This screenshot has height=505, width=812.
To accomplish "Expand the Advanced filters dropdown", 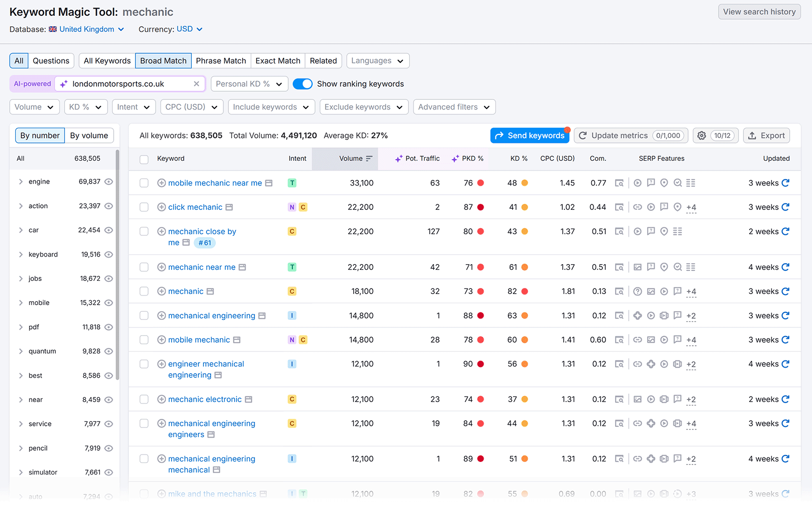I will pos(453,107).
